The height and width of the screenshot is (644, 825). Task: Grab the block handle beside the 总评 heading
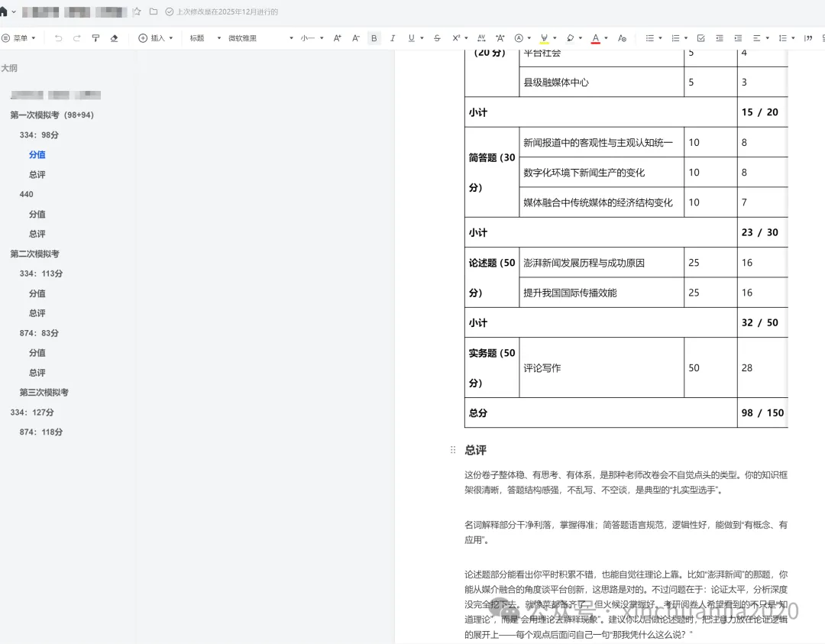453,450
